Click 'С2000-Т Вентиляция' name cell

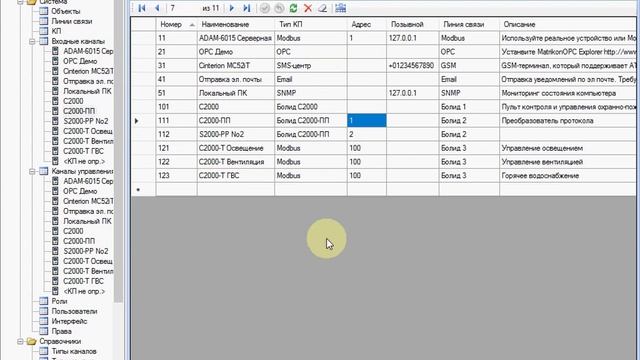tap(236, 162)
